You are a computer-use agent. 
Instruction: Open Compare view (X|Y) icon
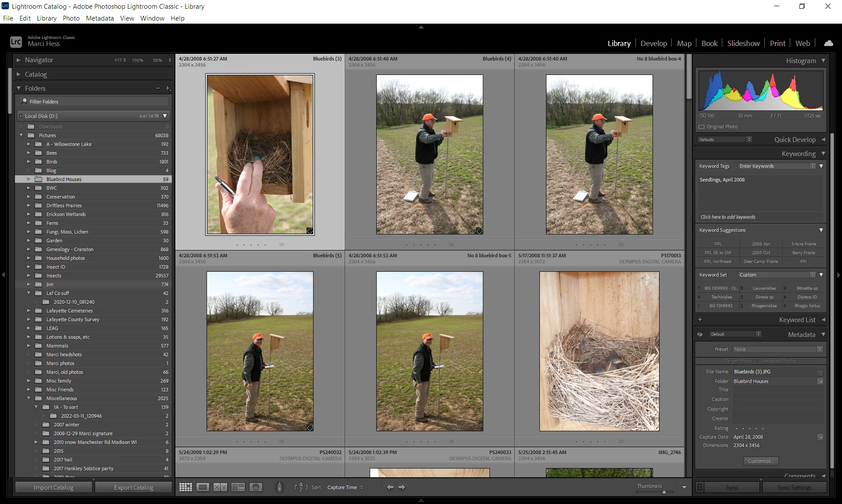click(x=220, y=487)
